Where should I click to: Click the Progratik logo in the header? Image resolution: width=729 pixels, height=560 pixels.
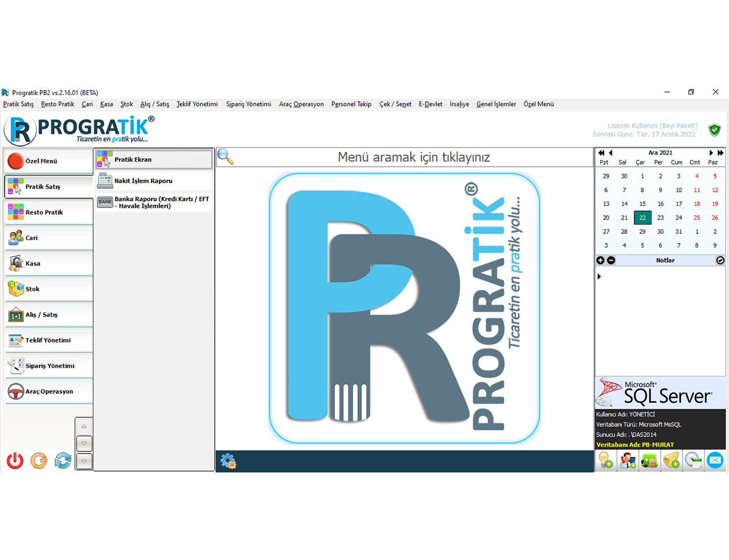pos(79,130)
